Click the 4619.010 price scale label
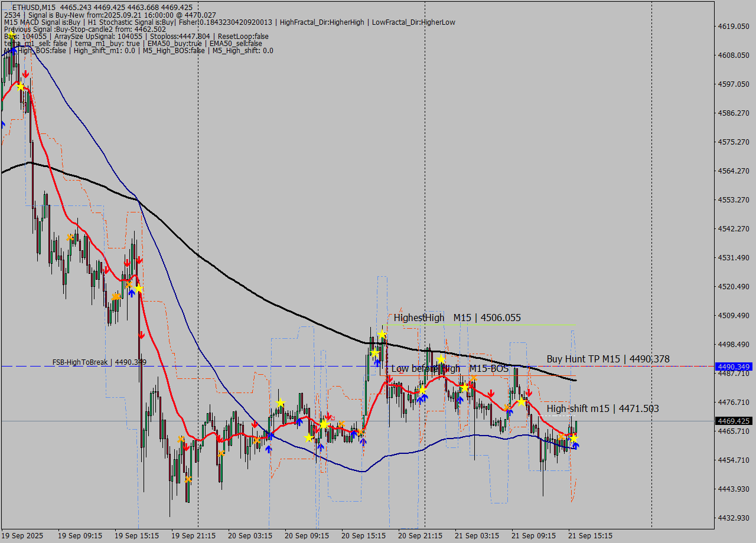This screenshot has height=543, width=756. coord(733,27)
